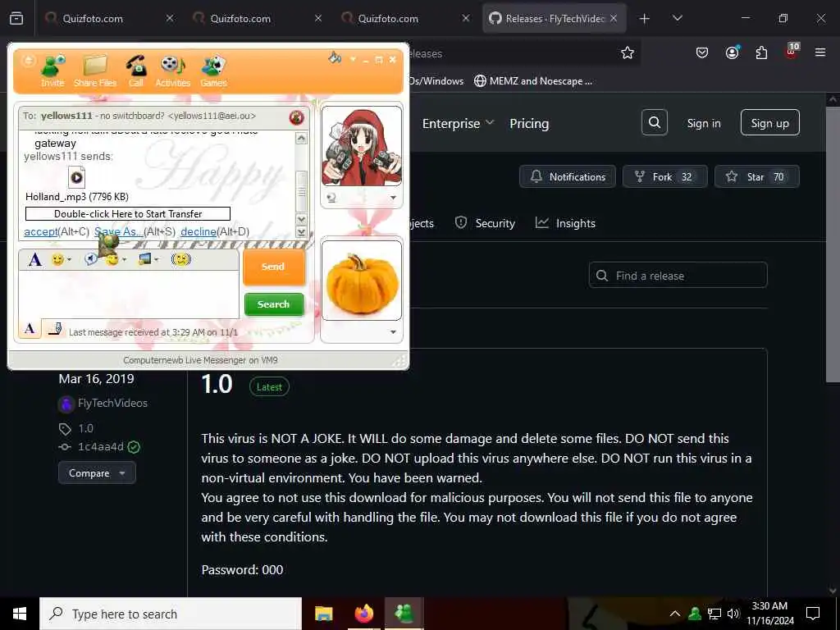The image size is (840, 630).
Task: Expand the background picture dropdown arrow
Action: tap(157, 260)
